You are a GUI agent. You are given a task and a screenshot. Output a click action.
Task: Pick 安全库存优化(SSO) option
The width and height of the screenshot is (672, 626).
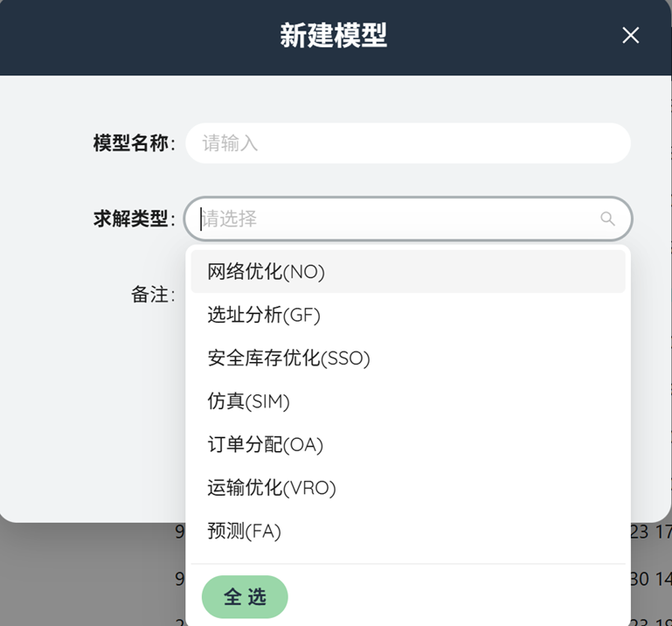pos(408,358)
